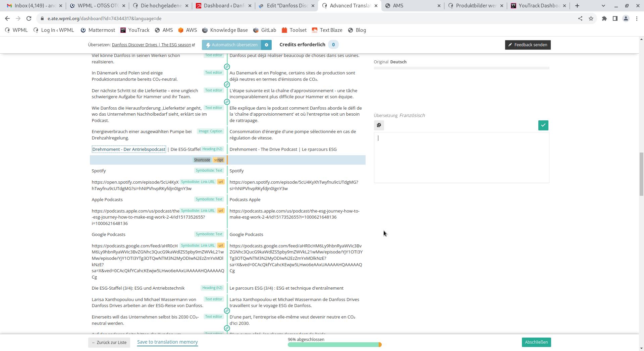Image resolution: width=644 pixels, height=351 pixels.
Task: Share this page via address bar icon
Action: tap(580, 18)
